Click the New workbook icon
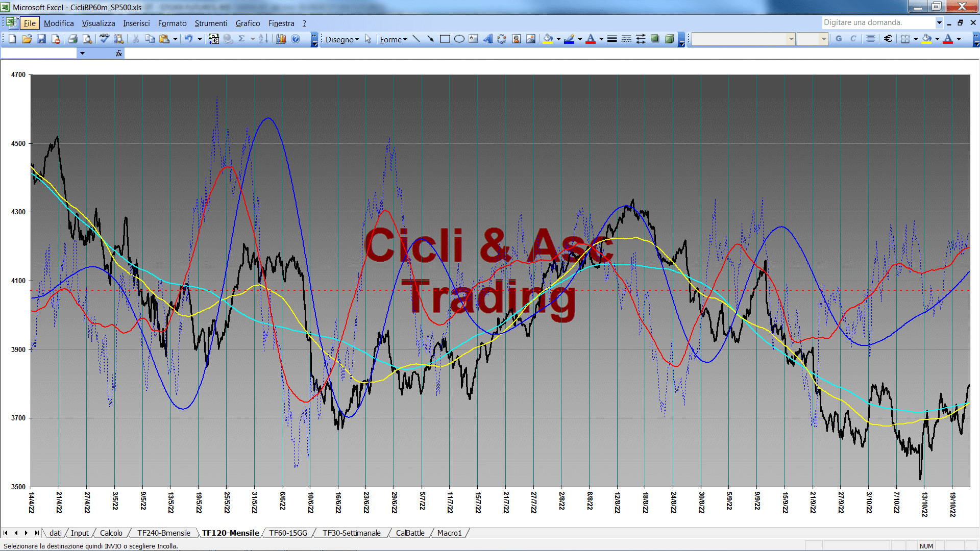The height and width of the screenshot is (551, 980). (x=13, y=39)
